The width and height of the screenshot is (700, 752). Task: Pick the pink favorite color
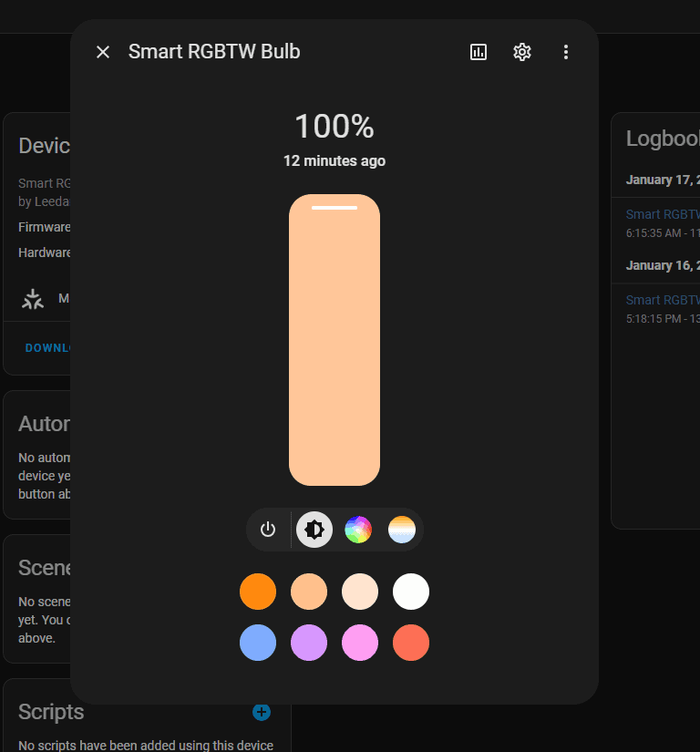[360, 643]
